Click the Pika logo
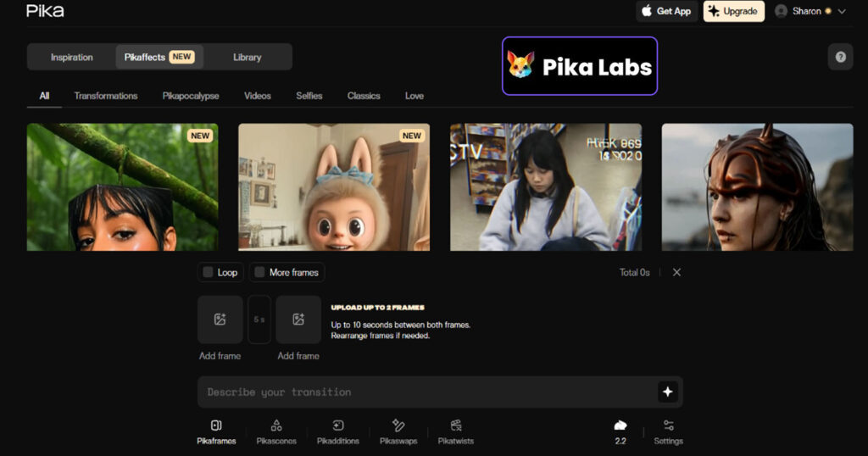 [45, 11]
